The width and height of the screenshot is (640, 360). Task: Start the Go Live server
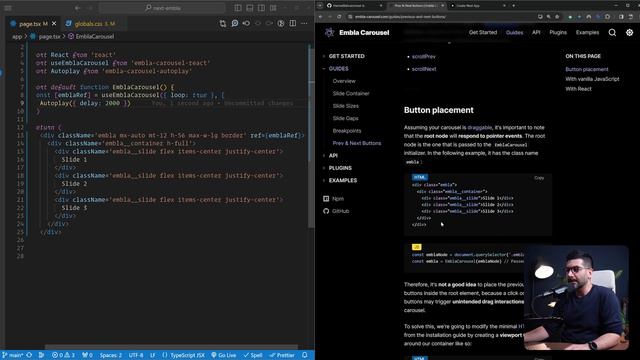224,355
